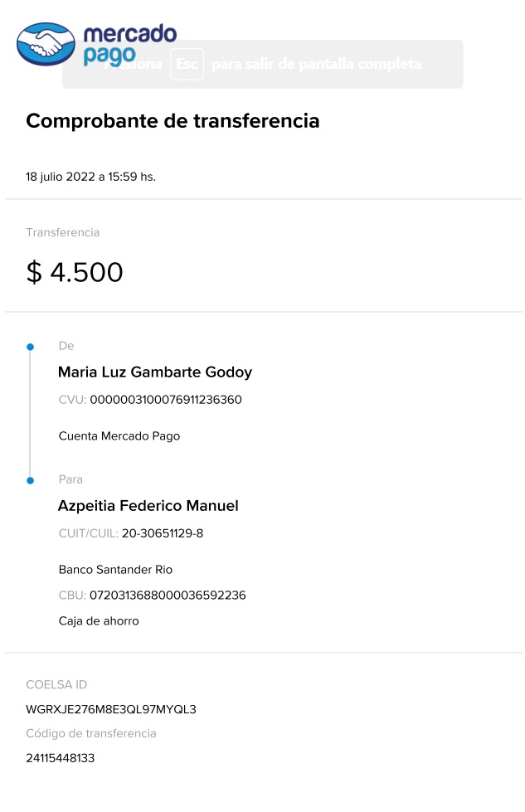Click the blue dot beside "Para"
525x812 pixels.
(30, 480)
